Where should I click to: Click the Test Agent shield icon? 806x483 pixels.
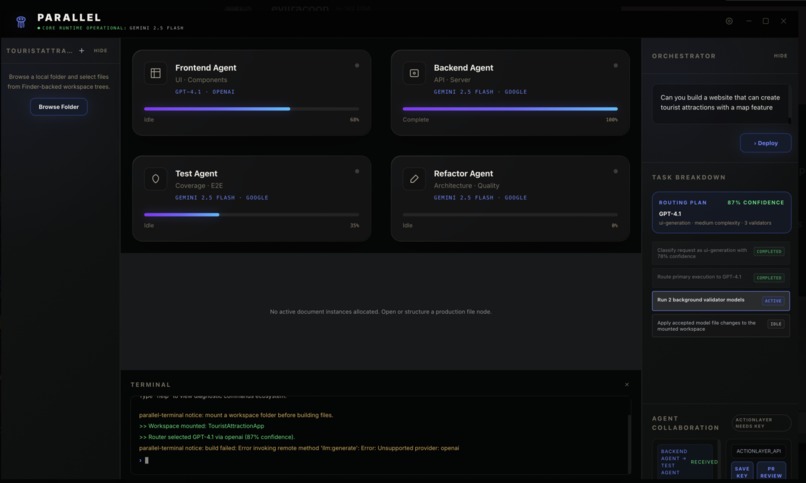point(155,179)
